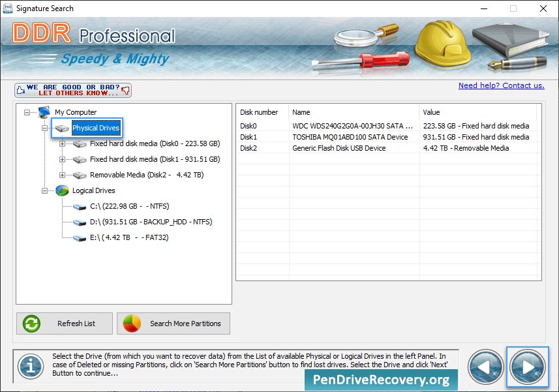This screenshot has width=559, height=392.
Task: Click the Signature Search title bar icon
Action: [7, 8]
